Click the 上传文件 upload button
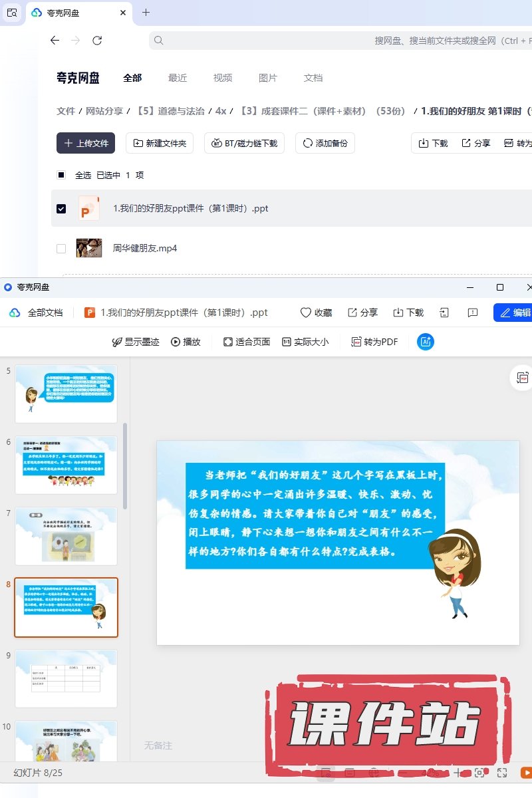The image size is (532, 798). (86, 143)
